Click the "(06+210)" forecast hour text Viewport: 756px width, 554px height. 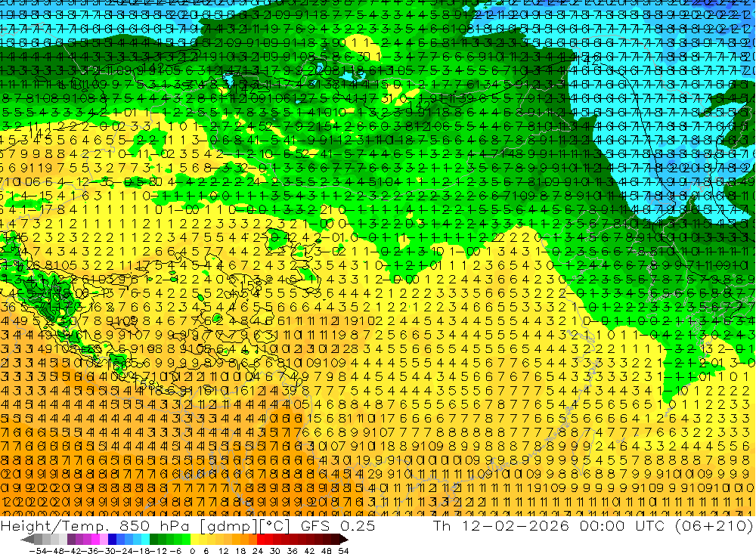[714, 526]
